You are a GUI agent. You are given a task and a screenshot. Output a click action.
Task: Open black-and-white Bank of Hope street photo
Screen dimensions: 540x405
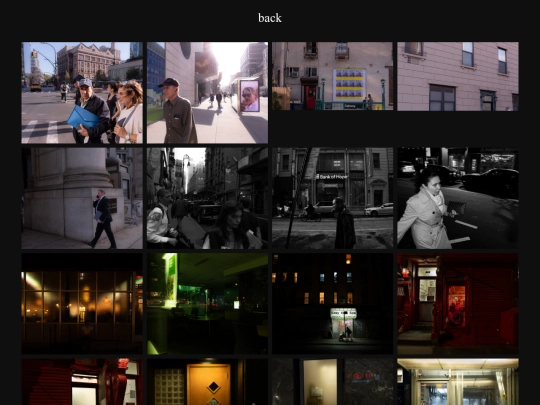332,198
